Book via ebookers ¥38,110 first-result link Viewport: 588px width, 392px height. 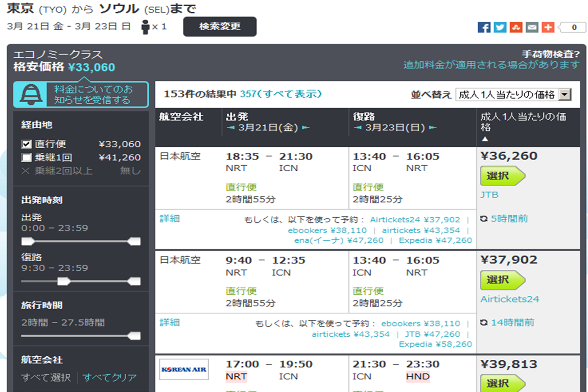coord(327,230)
